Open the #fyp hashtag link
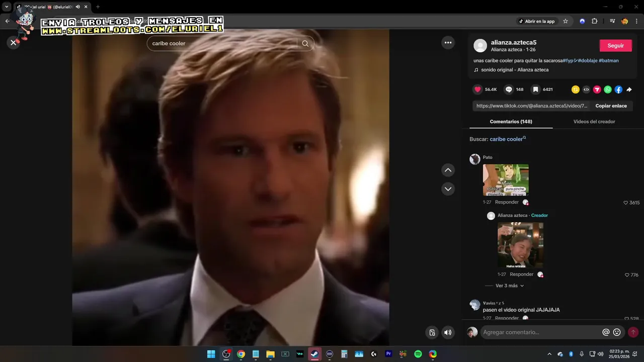Image resolution: width=644 pixels, height=362 pixels. click(570, 60)
